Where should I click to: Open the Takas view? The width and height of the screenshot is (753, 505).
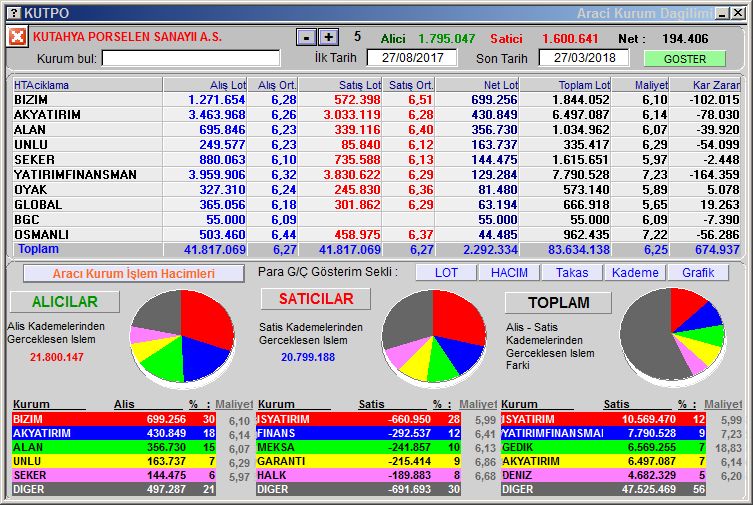572,273
